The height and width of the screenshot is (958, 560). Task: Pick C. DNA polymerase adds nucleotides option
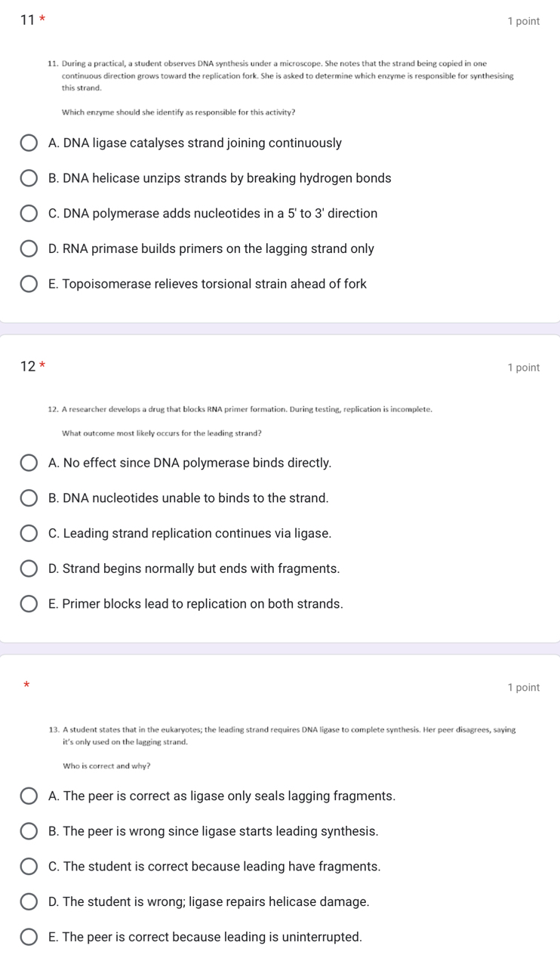[x=29, y=214]
